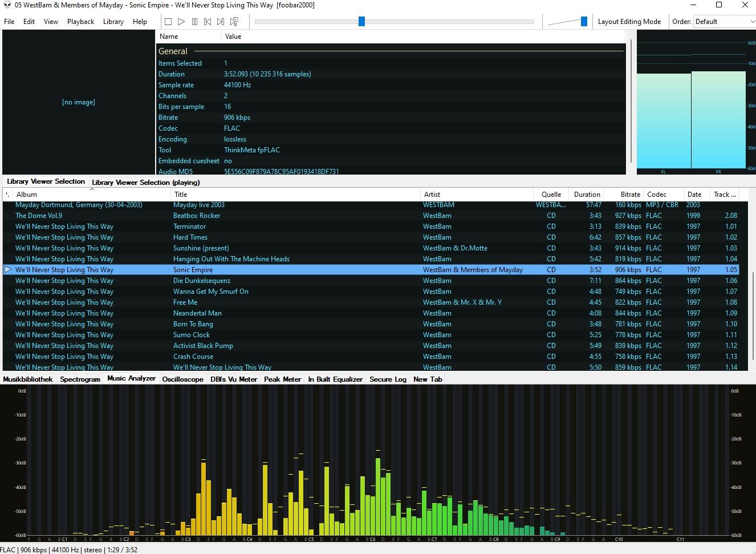Screen dimensions: 756x554
Task: Sort by Bitrate column header
Action: pos(624,195)
